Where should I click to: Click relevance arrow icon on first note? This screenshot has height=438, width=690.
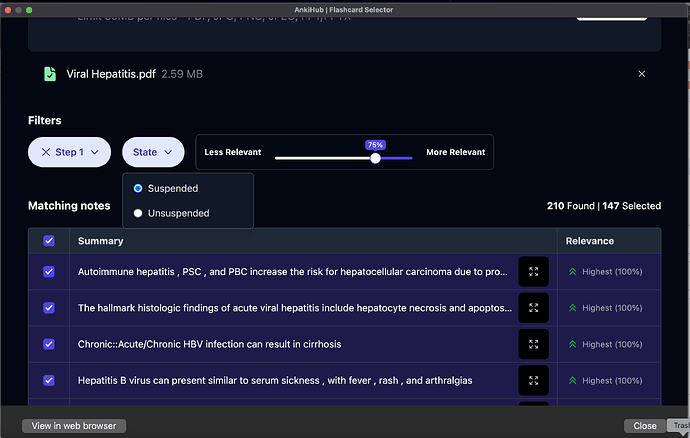coord(573,272)
